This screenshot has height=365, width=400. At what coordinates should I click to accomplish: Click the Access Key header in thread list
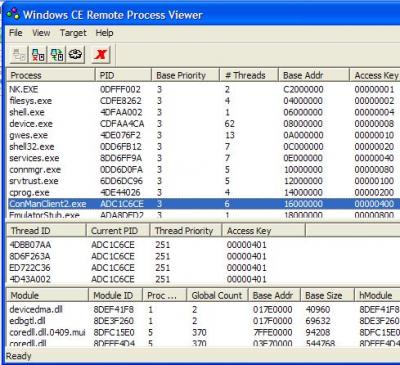[x=264, y=231]
